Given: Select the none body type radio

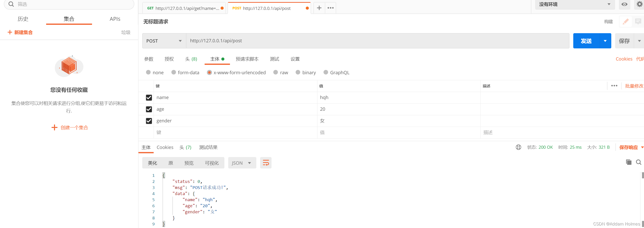Looking at the screenshot, I should click(x=148, y=72).
